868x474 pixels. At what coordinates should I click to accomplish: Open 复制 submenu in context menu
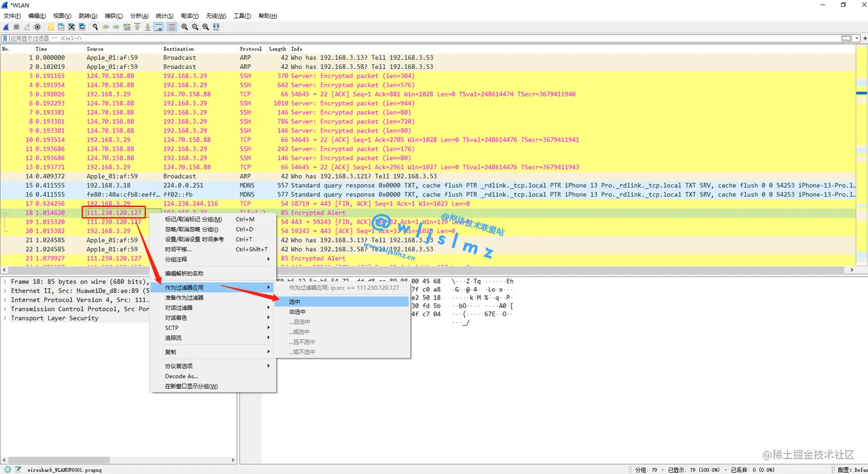(x=212, y=352)
